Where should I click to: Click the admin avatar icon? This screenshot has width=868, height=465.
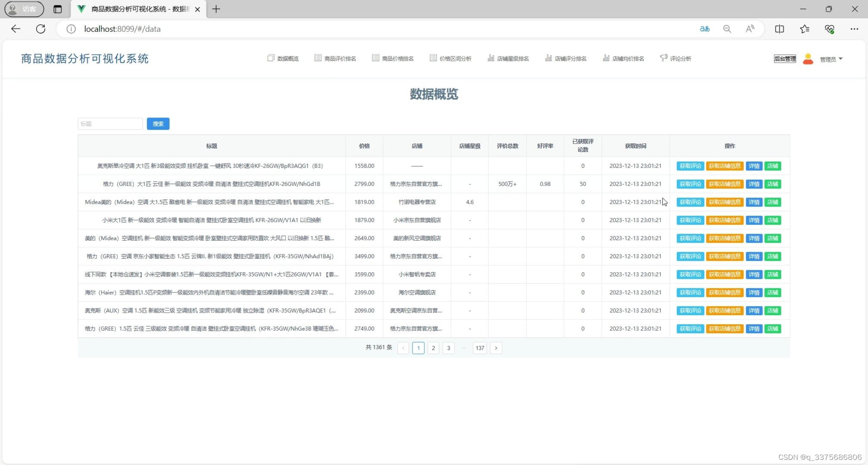coord(808,59)
